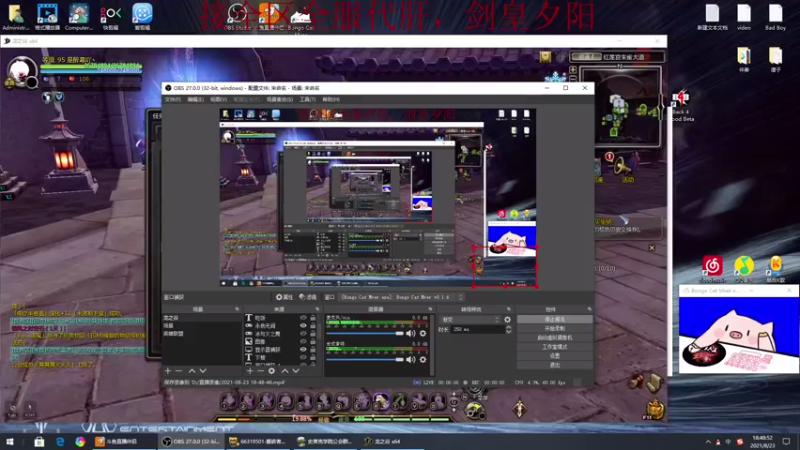
Task: Move scene down with the arrow in Scenes panel
Action: [x=203, y=371]
